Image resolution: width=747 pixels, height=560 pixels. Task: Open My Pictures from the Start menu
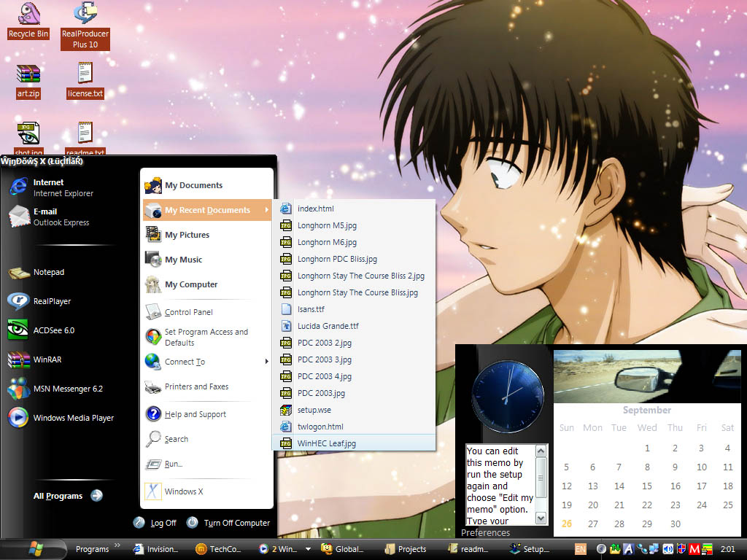206,235
